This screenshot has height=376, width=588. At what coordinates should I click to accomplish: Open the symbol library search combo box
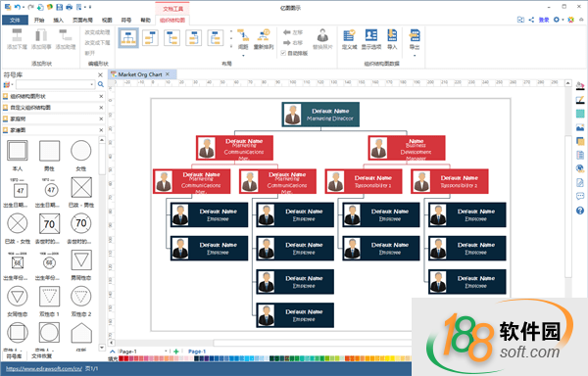pyautogui.click(x=56, y=84)
